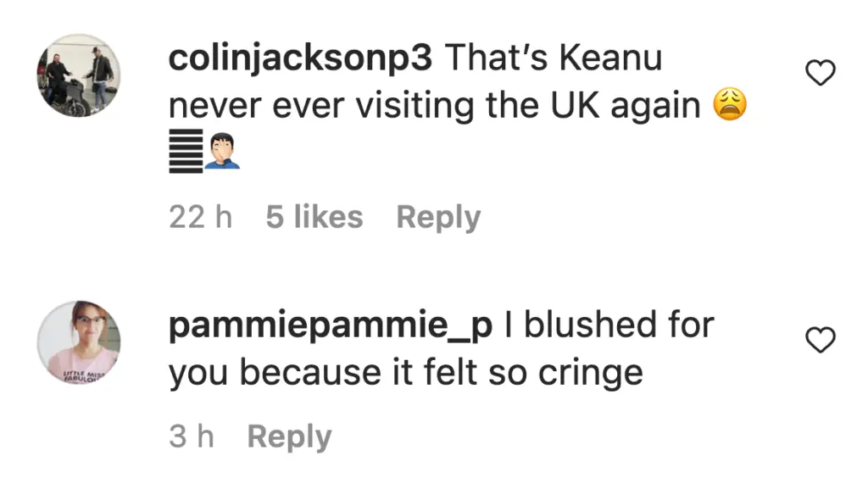Viewport: 868px width, 494px height.
Task: Click the 3 h timestamp
Action: pyautogui.click(x=191, y=437)
